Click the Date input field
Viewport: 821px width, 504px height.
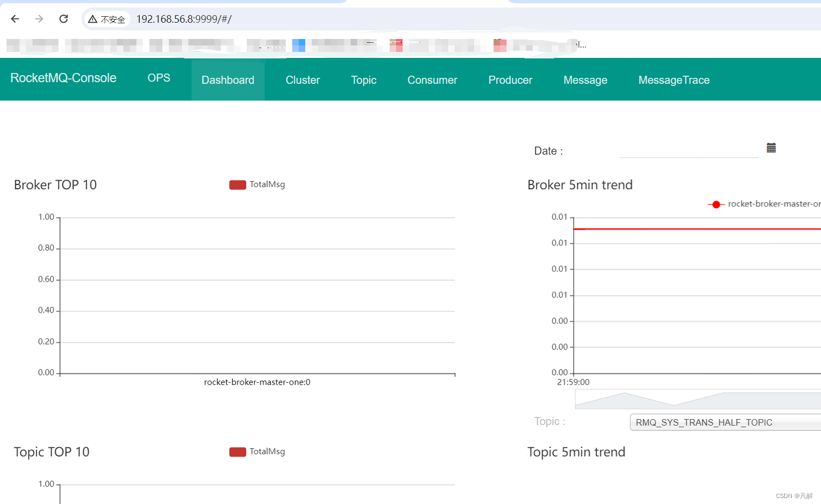pyautogui.click(x=688, y=150)
